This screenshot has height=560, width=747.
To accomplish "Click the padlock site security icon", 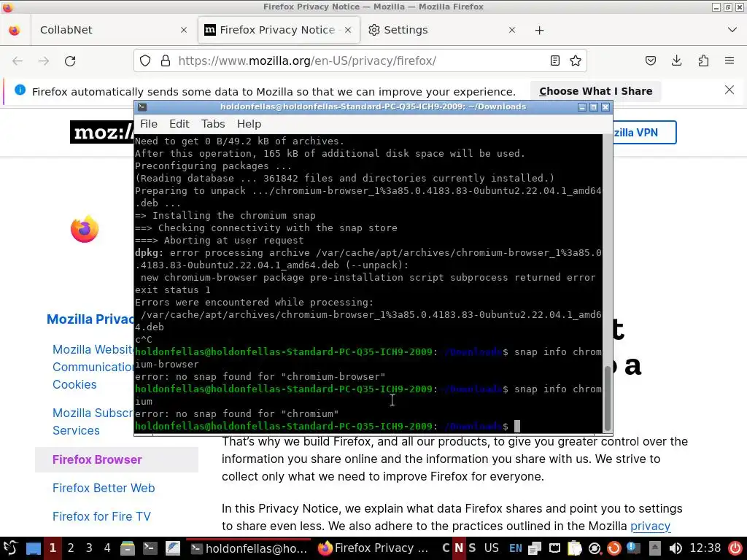I will point(166,61).
